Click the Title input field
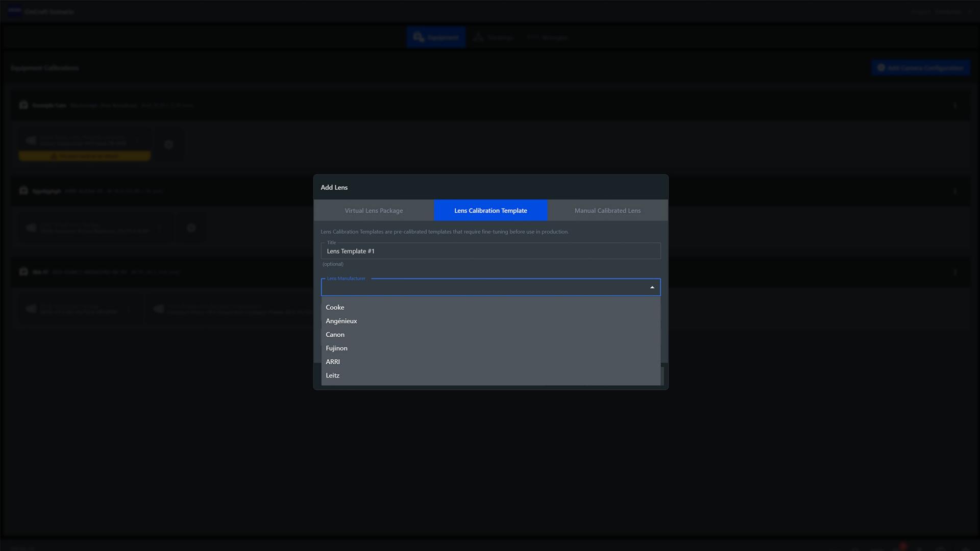 [x=491, y=251]
